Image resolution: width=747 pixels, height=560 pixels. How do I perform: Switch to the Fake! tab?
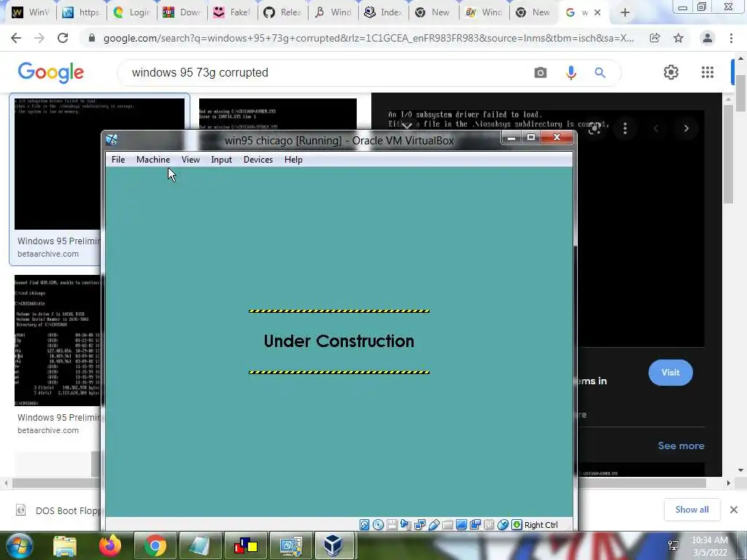[232, 12]
